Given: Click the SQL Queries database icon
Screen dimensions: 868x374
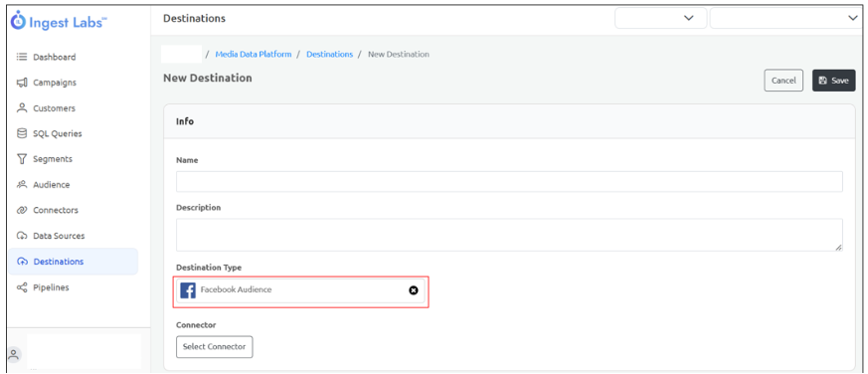Looking at the screenshot, I should pyautogui.click(x=22, y=133).
